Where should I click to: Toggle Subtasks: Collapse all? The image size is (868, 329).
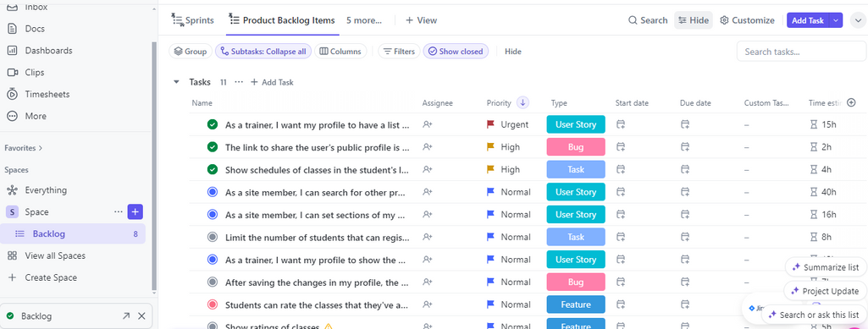[x=263, y=52]
